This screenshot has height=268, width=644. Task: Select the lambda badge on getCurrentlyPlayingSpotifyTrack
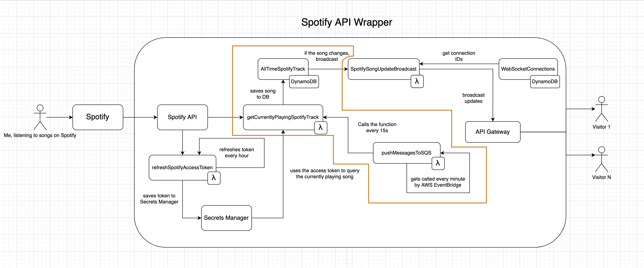(321, 128)
